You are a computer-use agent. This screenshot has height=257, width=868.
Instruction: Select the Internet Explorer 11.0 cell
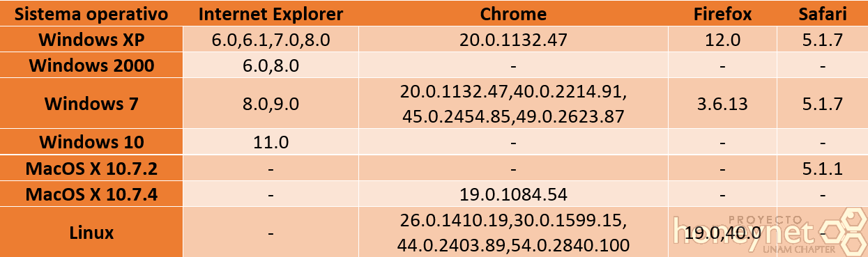tap(271, 142)
